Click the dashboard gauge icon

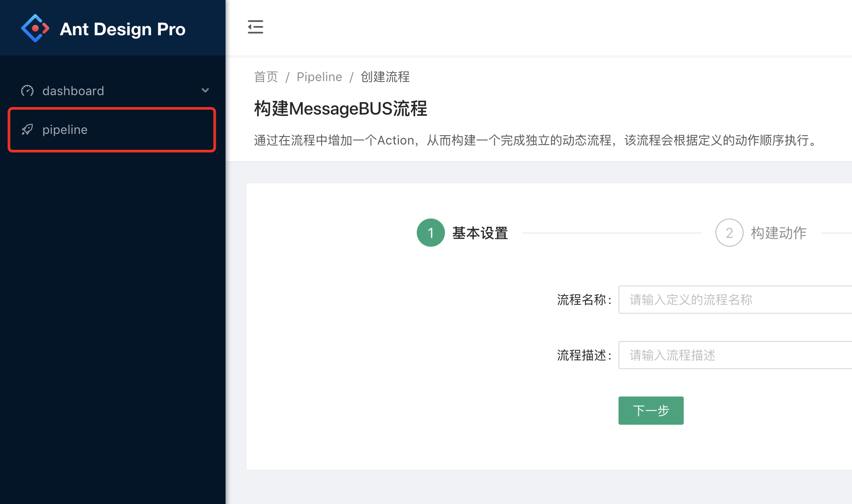point(27,91)
